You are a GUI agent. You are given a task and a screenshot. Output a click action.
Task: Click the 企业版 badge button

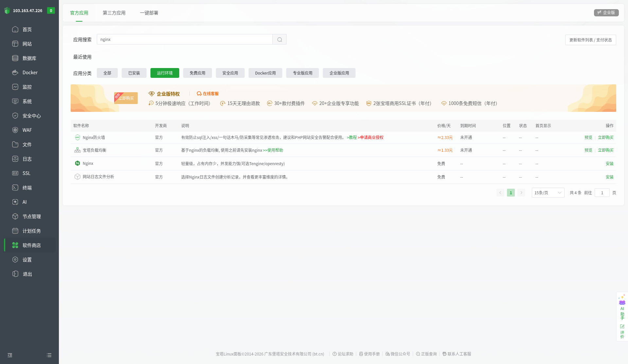(x=606, y=13)
